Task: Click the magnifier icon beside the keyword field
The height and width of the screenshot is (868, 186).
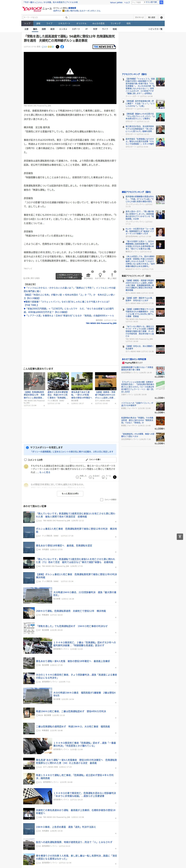Action: (66, 18)
